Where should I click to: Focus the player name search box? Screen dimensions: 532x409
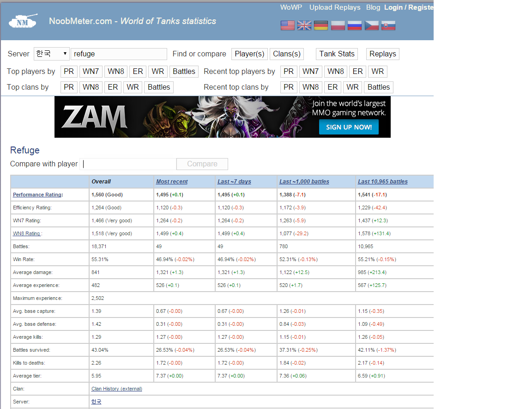tap(119, 54)
